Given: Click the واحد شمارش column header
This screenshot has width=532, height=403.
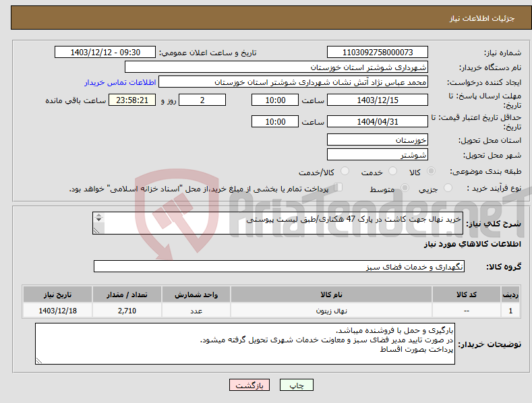Looking at the screenshot, I should click(196, 294).
